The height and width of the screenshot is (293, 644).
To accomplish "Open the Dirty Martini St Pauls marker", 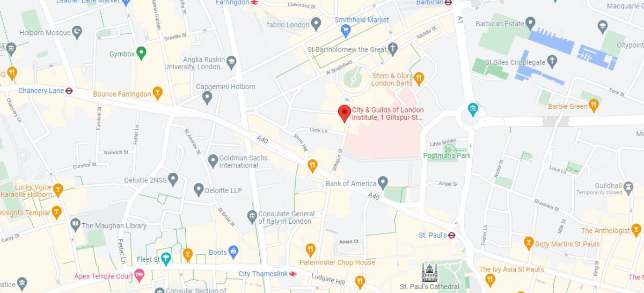I will pyautogui.click(x=529, y=244).
